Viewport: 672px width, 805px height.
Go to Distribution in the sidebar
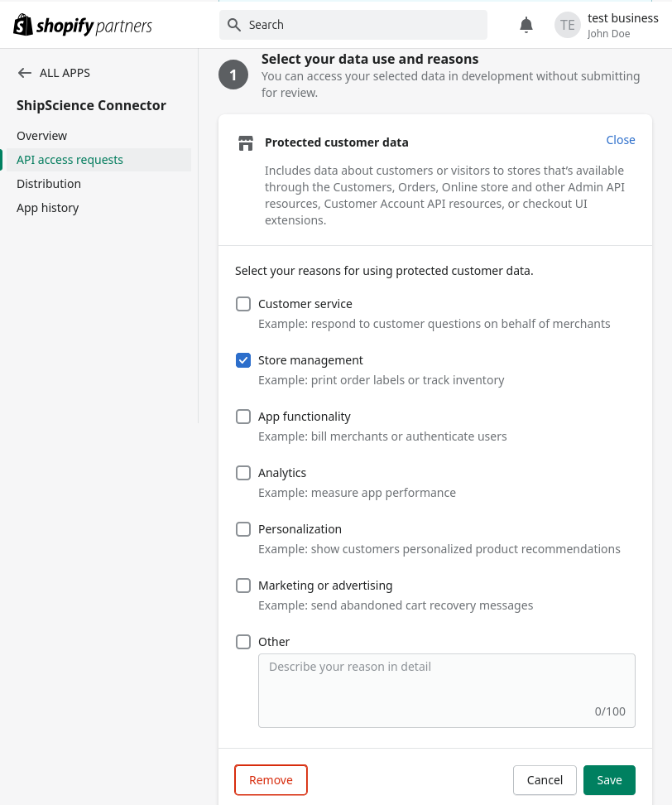(x=49, y=184)
